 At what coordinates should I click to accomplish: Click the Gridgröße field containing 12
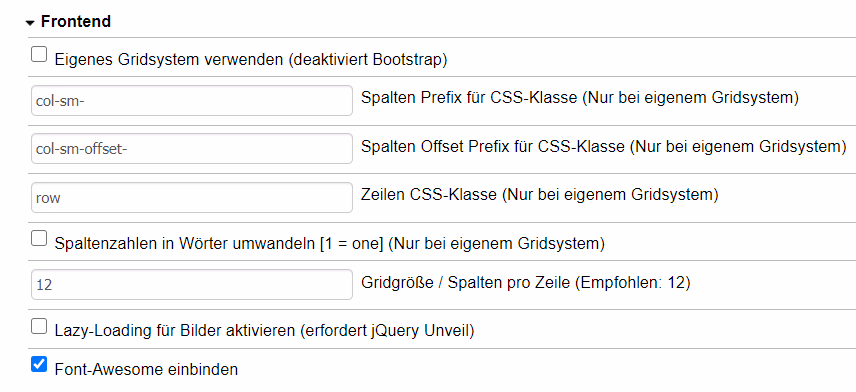pyautogui.click(x=192, y=284)
